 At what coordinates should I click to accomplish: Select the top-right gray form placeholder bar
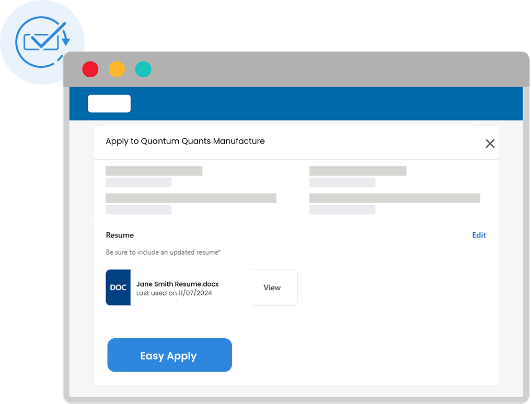coord(357,171)
